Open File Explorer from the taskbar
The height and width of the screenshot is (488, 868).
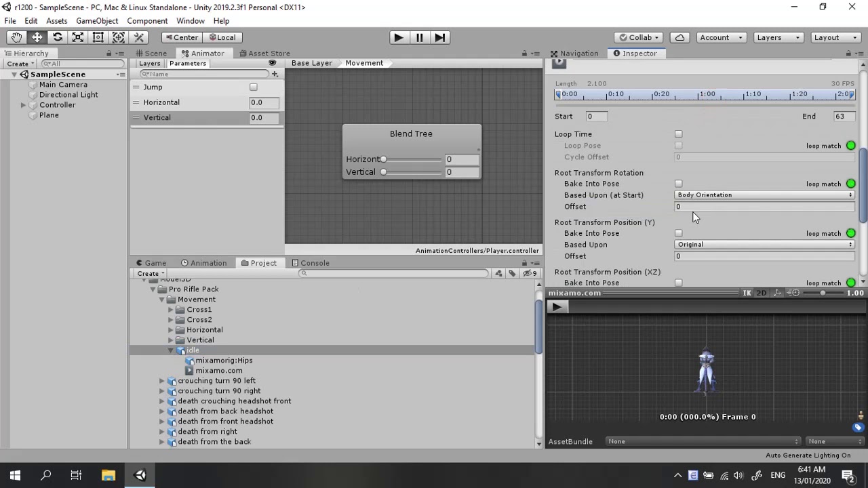pyautogui.click(x=108, y=475)
